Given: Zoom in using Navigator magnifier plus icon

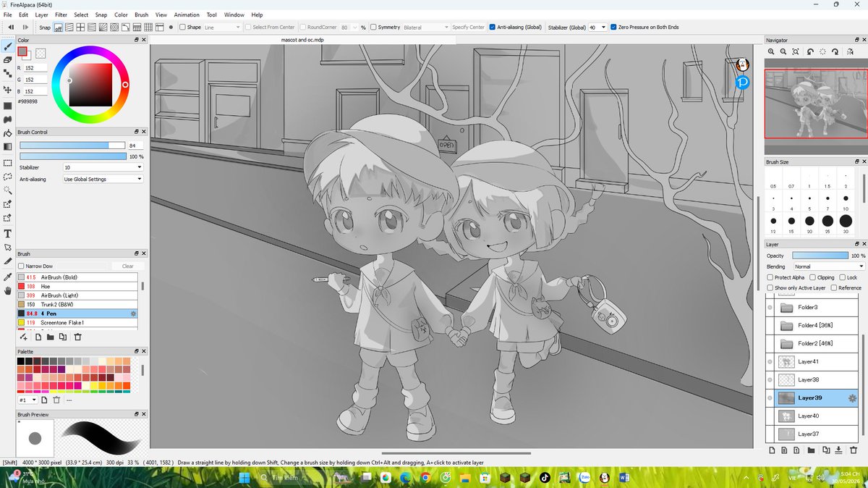Looking at the screenshot, I should (771, 51).
